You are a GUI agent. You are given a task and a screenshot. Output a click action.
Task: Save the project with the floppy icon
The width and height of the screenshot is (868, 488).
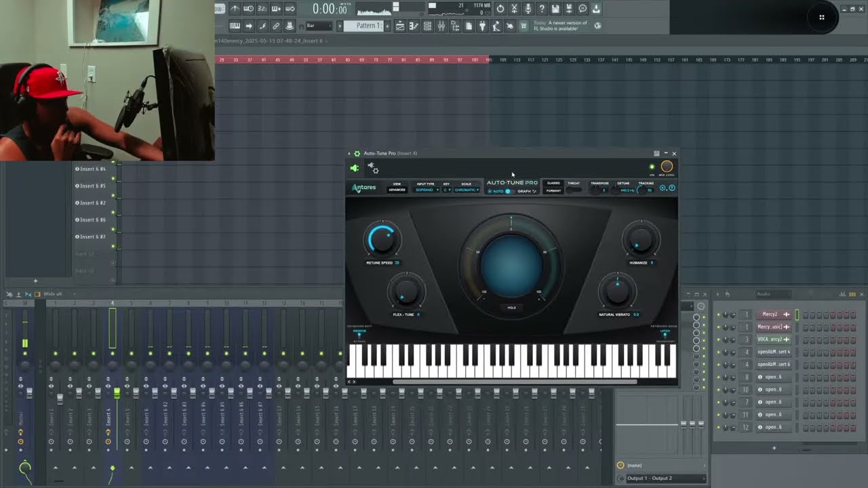coord(555,9)
